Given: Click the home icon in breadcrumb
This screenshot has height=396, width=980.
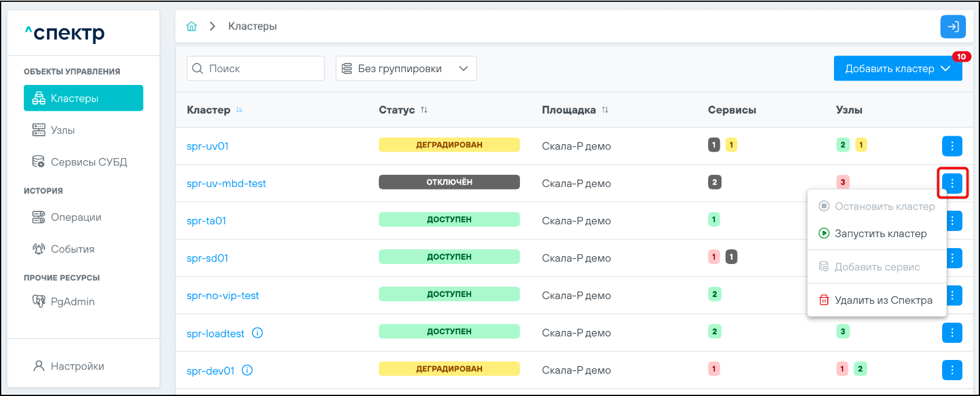Looking at the screenshot, I should [192, 26].
